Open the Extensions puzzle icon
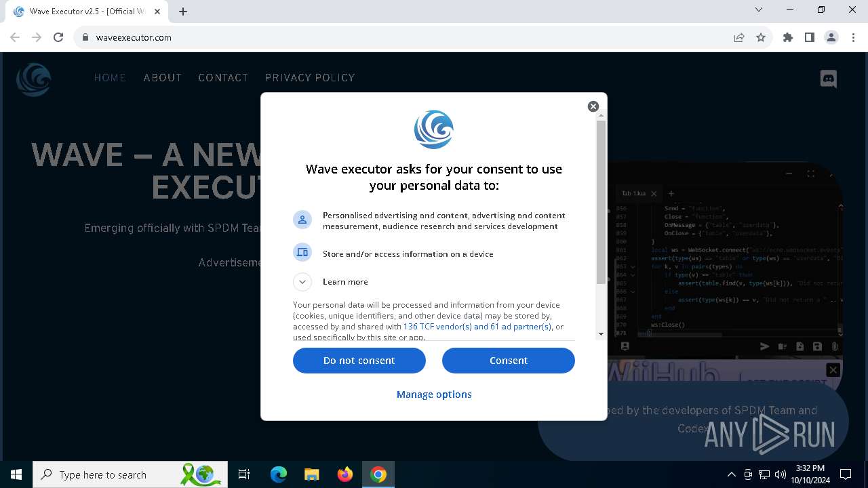Viewport: 868px width, 488px height. [788, 37]
